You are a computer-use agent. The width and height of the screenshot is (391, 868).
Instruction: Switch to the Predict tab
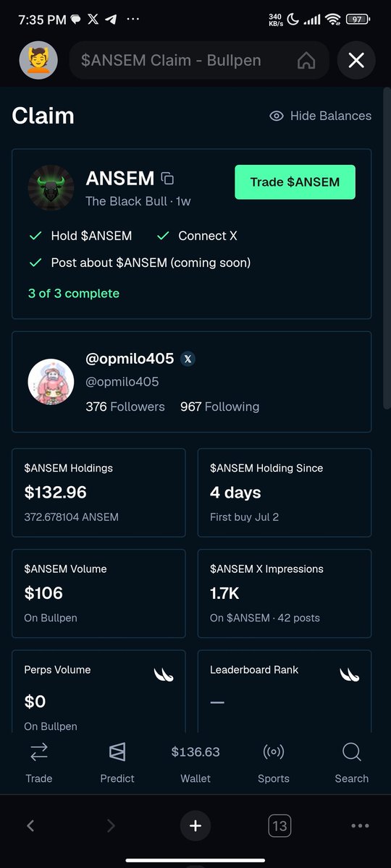click(117, 762)
